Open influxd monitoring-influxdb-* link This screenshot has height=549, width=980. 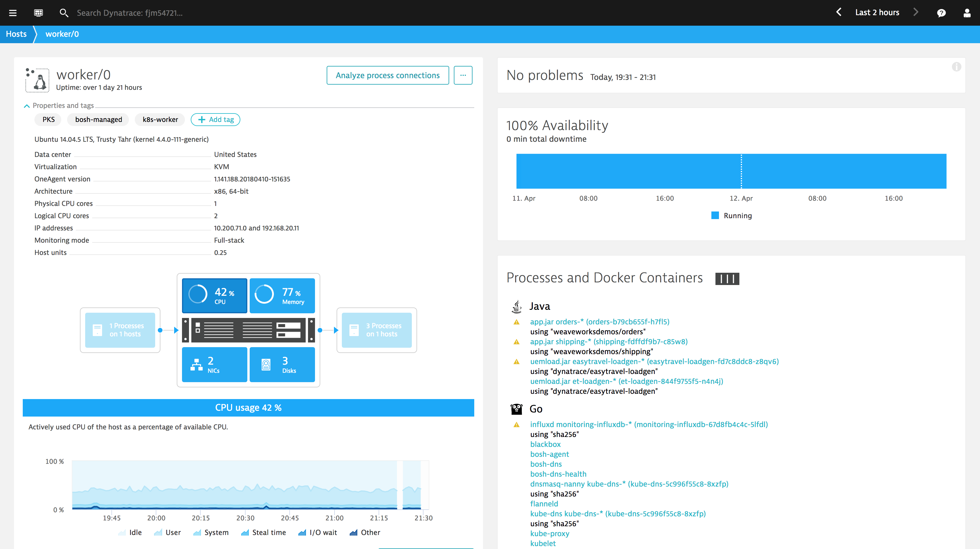click(x=649, y=424)
